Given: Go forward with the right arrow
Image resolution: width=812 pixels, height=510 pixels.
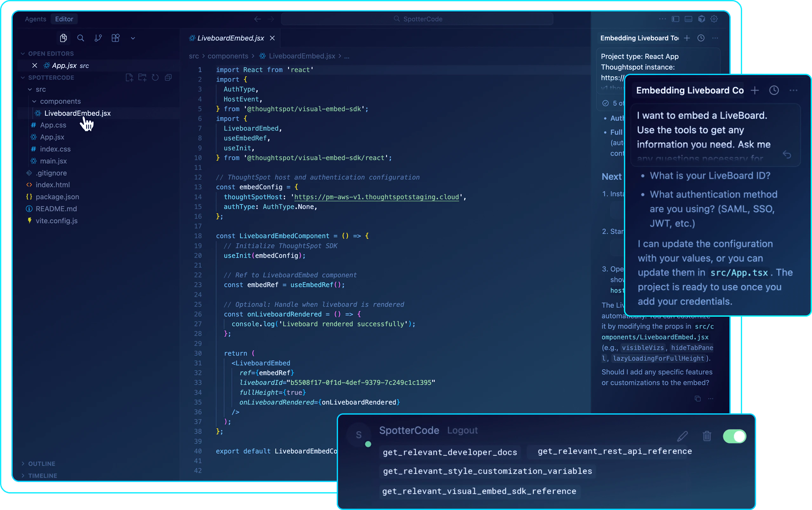Looking at the screenshot, I should (271, 19).
